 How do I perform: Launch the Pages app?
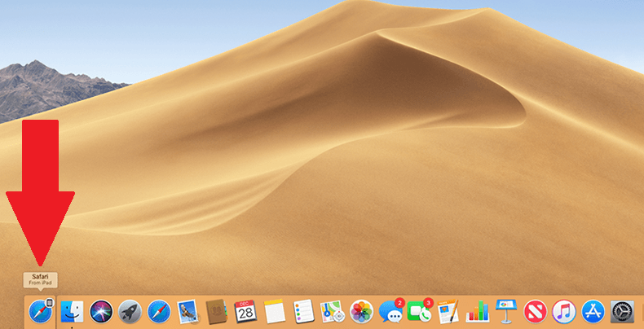[x=448, y=312]
